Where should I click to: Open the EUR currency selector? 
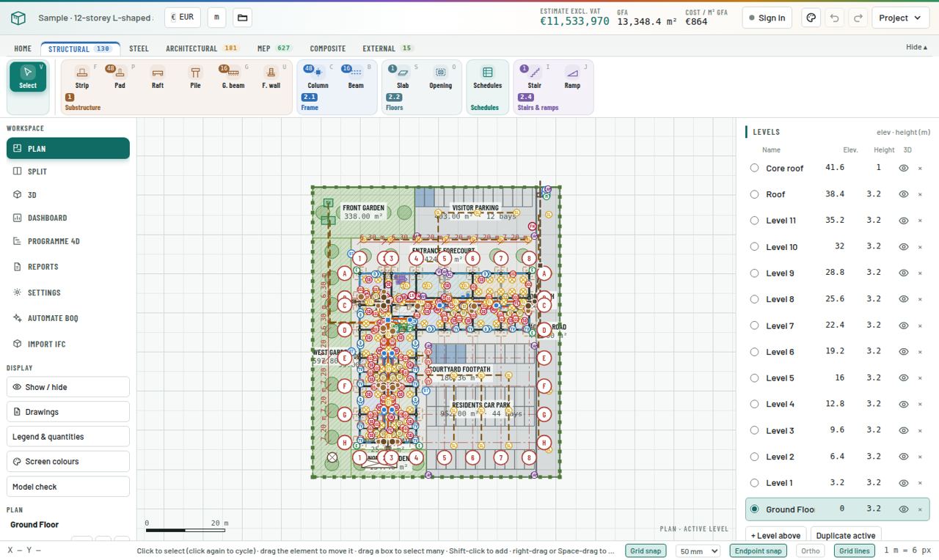click(x=183, y=17)
